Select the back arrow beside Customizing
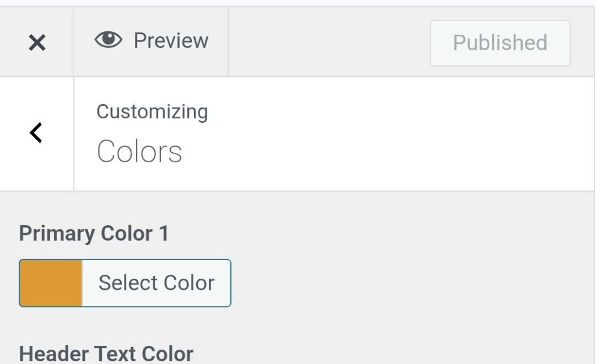Screen dimensions: 595x364 pos(36,133)
